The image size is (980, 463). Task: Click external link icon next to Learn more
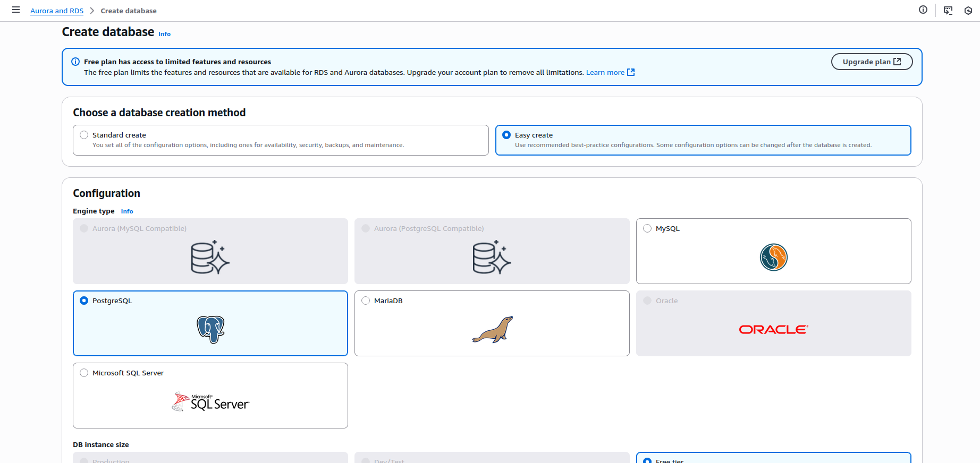(x=631, y=72)
